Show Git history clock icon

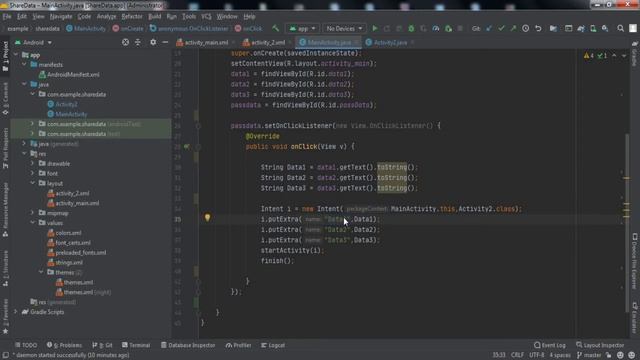point(526,29)
